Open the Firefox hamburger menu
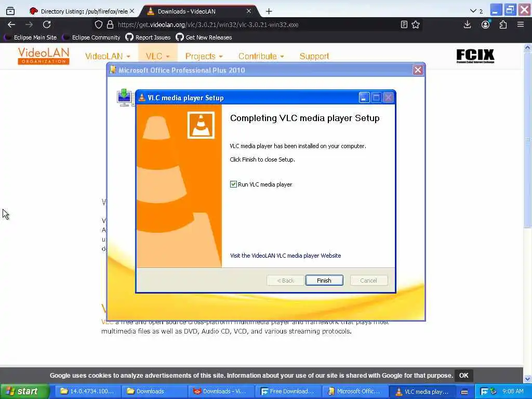Image resolution: width=532 pixels, height=399 pixels. 521,24
